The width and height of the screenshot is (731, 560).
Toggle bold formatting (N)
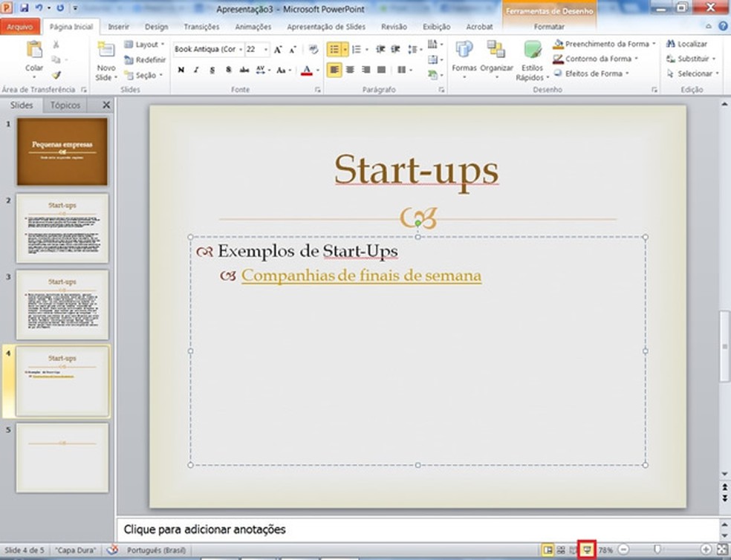pos(181,71)
